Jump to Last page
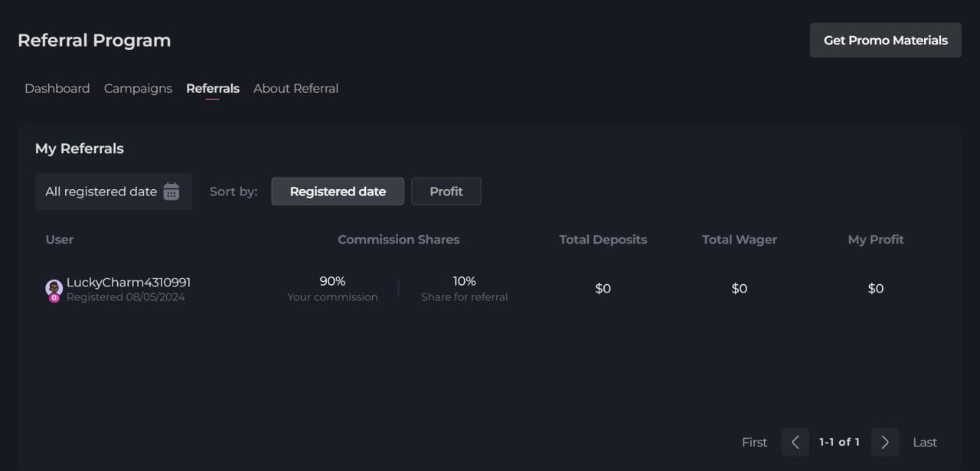The image size is (980, 471). [925, 442]
